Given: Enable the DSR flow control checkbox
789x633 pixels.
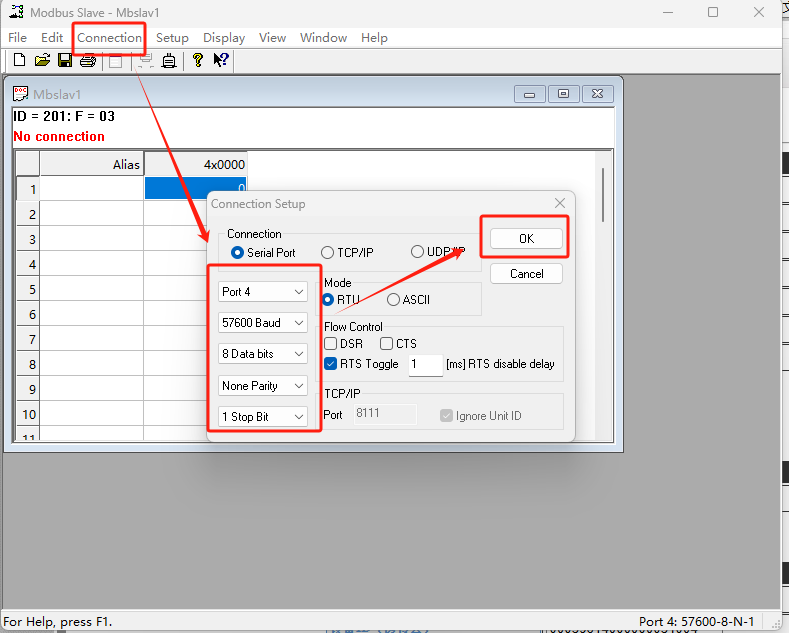Looking at the screenshot, I should pos(331,344).
